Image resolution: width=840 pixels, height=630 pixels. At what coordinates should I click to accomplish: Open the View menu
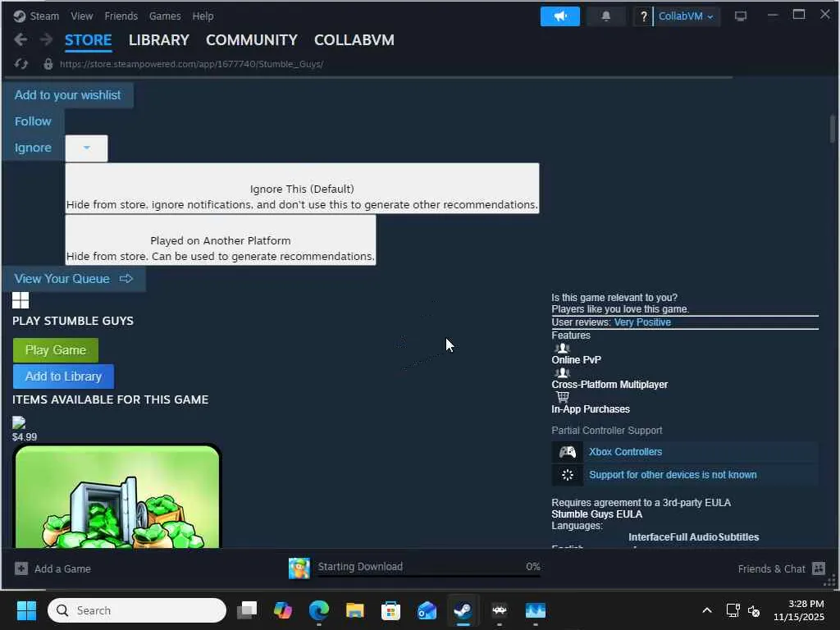[x=82, y=16]
